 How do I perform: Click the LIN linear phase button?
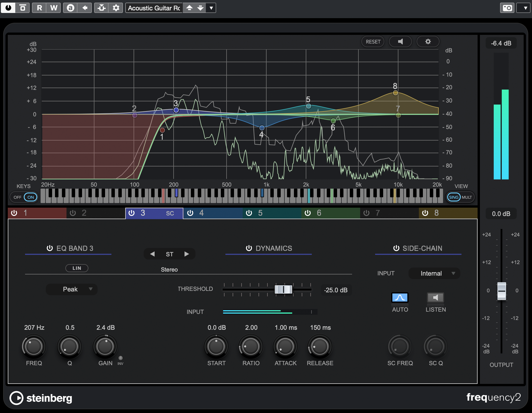tap(77, 268)
